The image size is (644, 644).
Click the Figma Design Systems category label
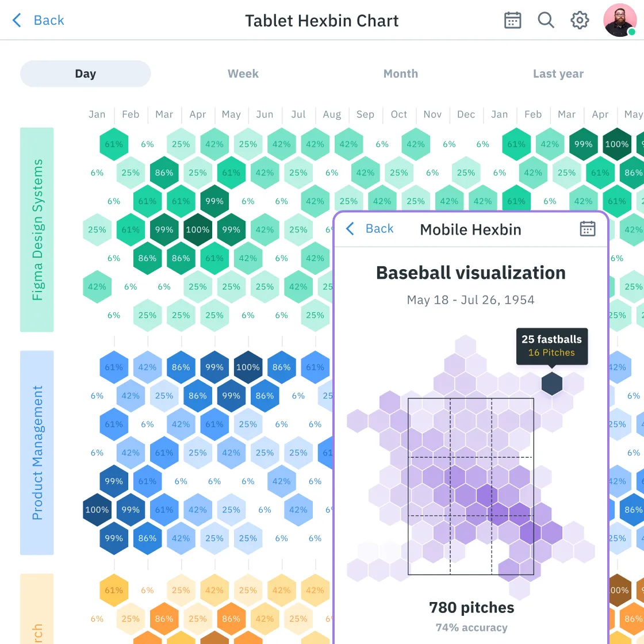[x=37, y=228]
